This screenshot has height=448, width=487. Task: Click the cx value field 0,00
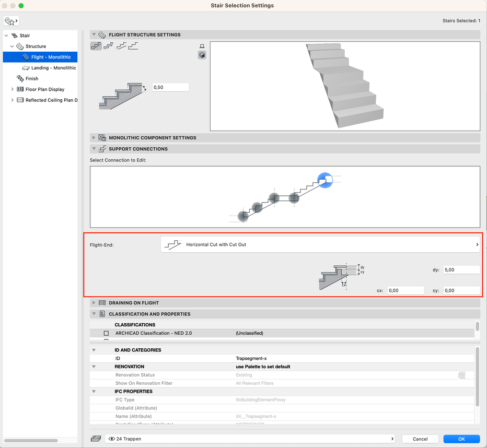tap(405, 291)
